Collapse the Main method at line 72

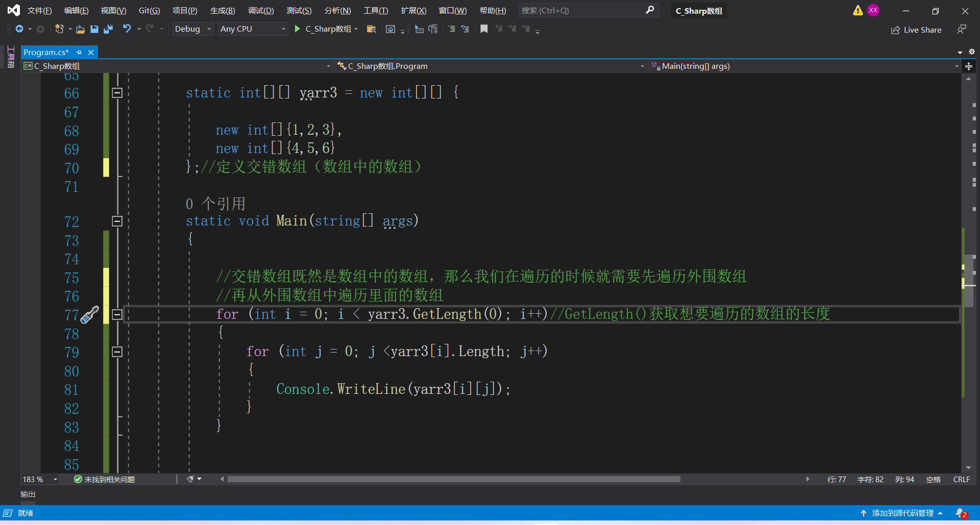(x=117, y=221)
